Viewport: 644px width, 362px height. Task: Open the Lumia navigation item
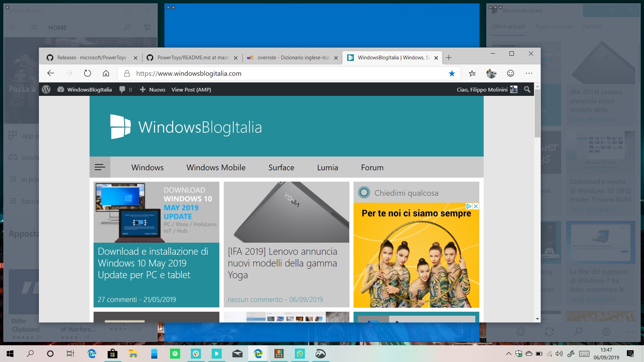click(328, 167)
